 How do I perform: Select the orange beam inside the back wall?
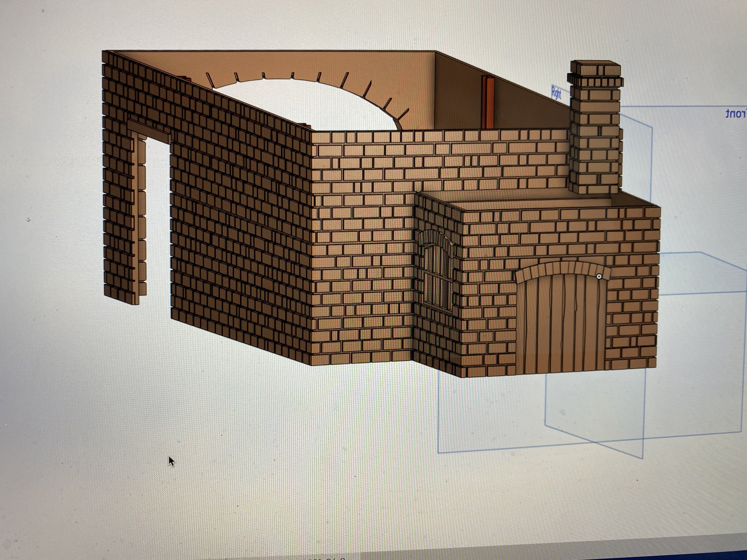[x=488, y=102]
